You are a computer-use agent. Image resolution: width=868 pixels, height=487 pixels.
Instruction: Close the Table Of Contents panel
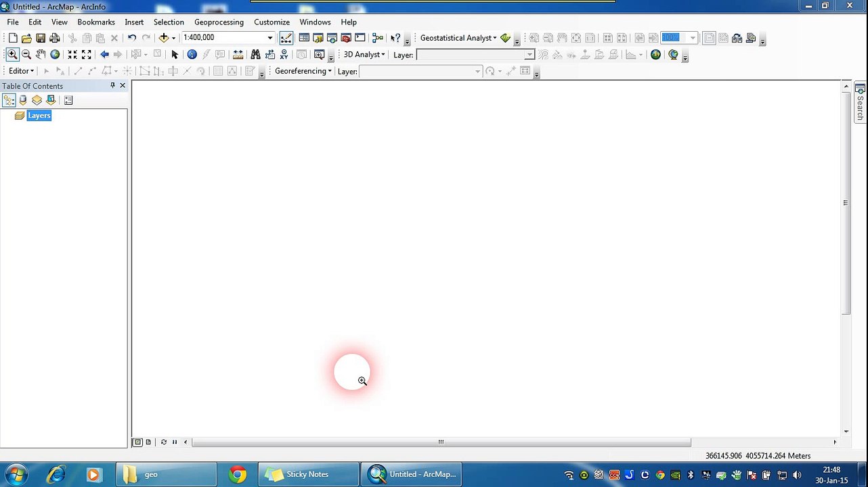pos(123,86)
